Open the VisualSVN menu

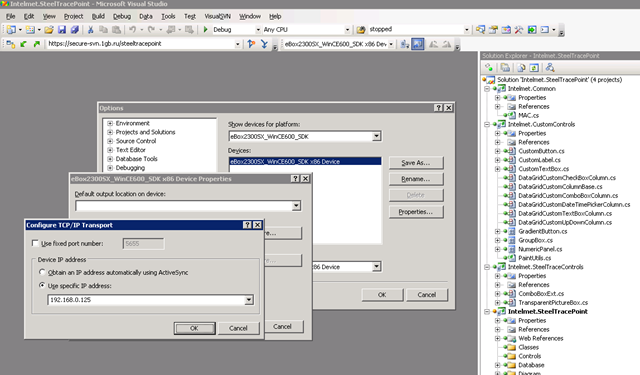(x=218, y=16)
